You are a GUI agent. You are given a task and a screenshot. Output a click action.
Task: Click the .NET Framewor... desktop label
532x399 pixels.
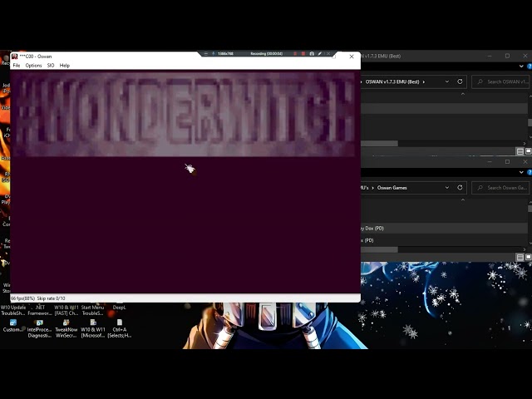point(40,310)
